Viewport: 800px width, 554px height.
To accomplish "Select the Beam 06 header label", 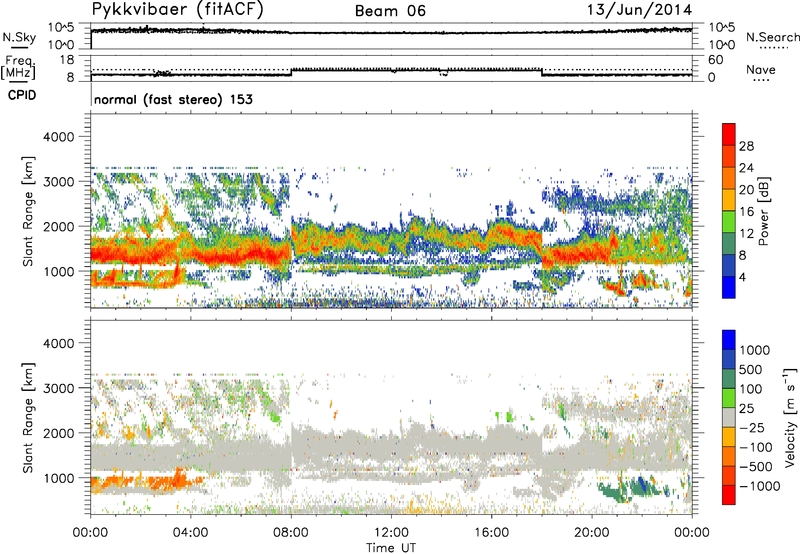I will (390, 11).
